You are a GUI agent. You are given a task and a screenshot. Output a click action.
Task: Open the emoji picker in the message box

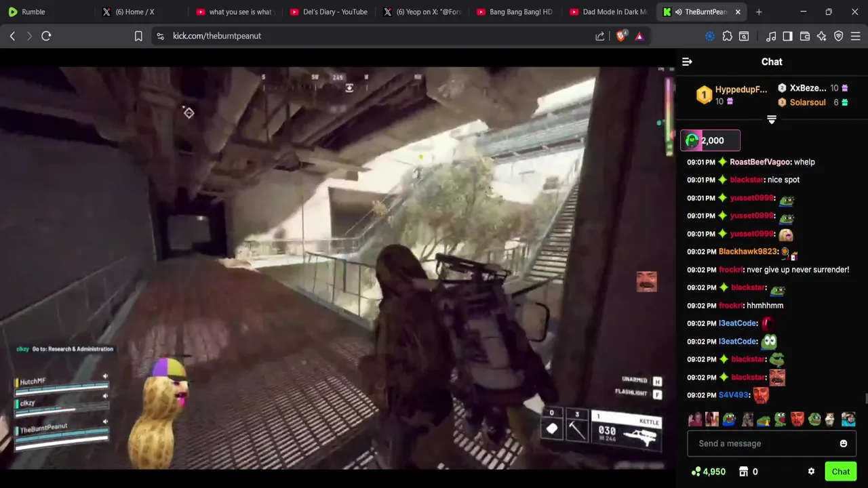coord(844,443)
